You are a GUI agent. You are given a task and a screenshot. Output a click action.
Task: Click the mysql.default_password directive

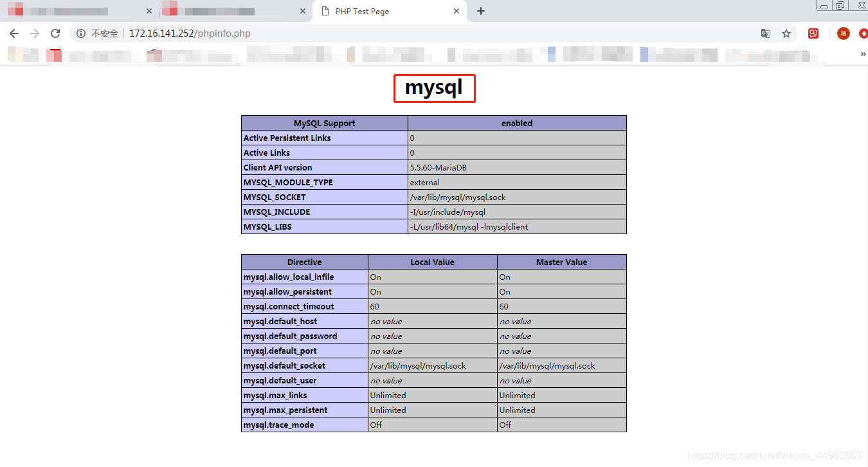291,336
